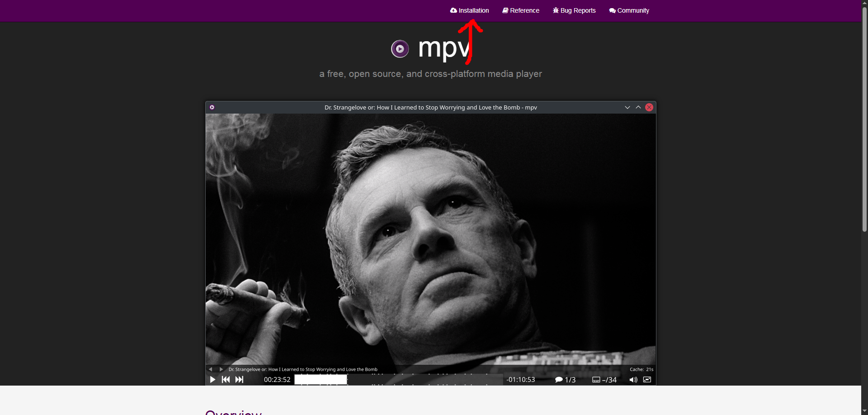Click the scrollbar down arrow
This screenshot has height=415, width=868.
[864, 411]
